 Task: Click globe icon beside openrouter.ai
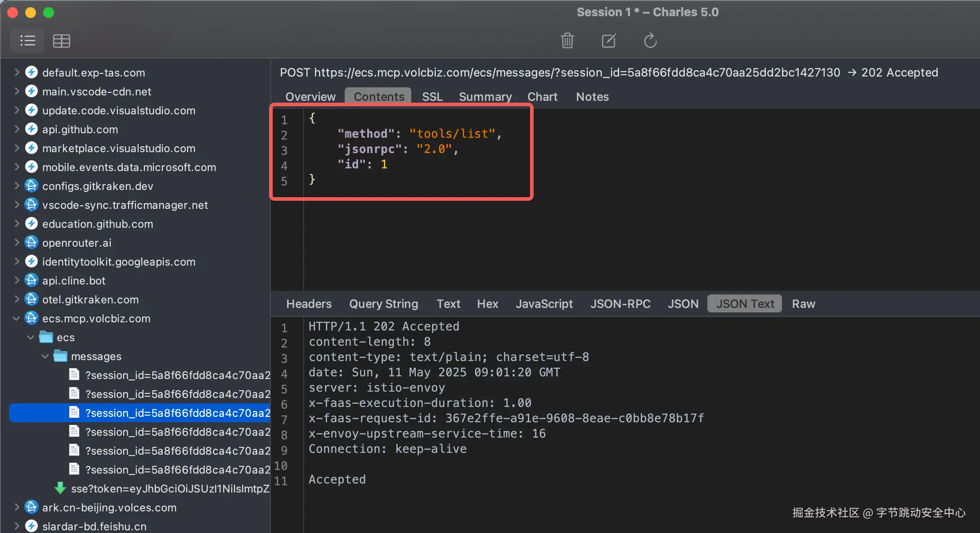click(x=31, y=242)
